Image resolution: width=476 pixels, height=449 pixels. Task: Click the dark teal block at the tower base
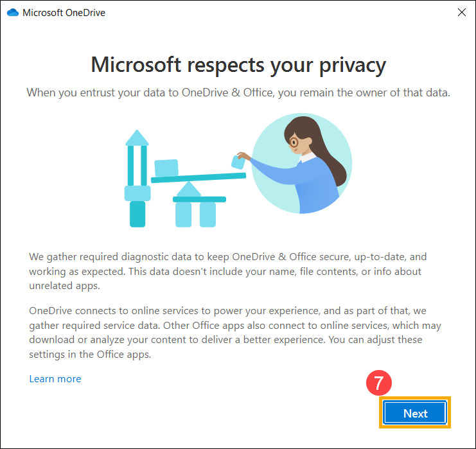click(137, 214)
